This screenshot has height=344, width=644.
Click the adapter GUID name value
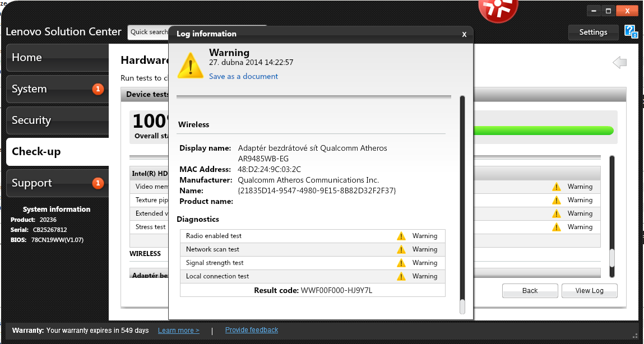point(317,190)
